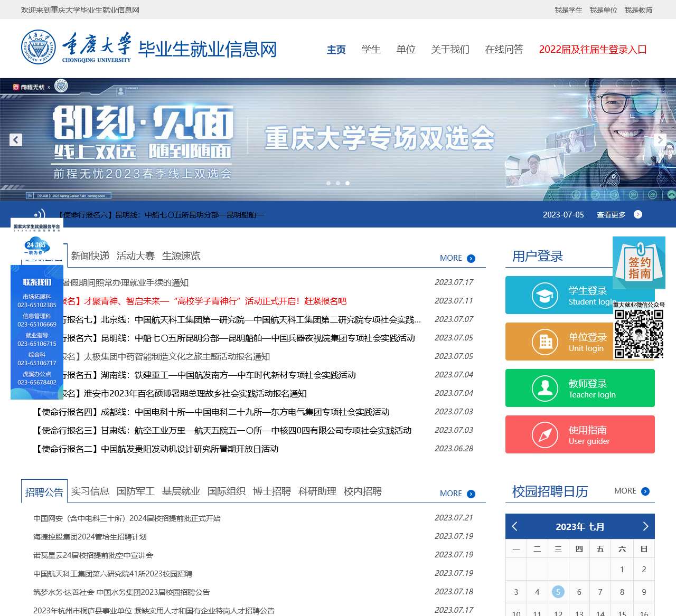The height and width of the screenshot is (616, 676).
Task: Click the 使用指南 User guider button
Action: pyautogui.click(x=580, y=434)
